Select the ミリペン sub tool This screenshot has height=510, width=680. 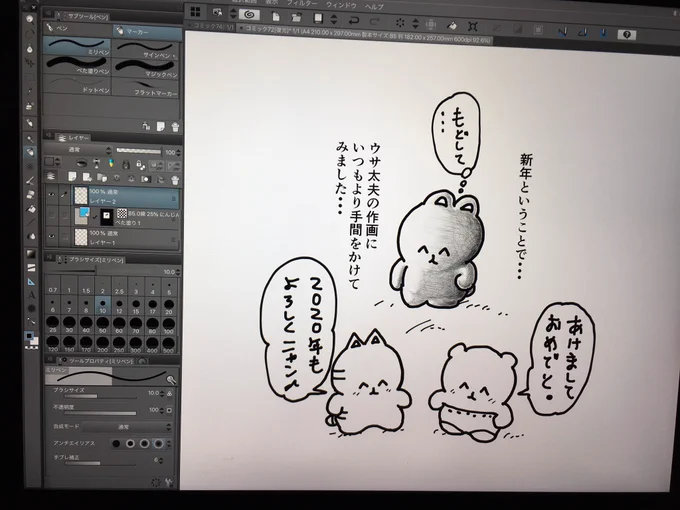click(78, 46)
